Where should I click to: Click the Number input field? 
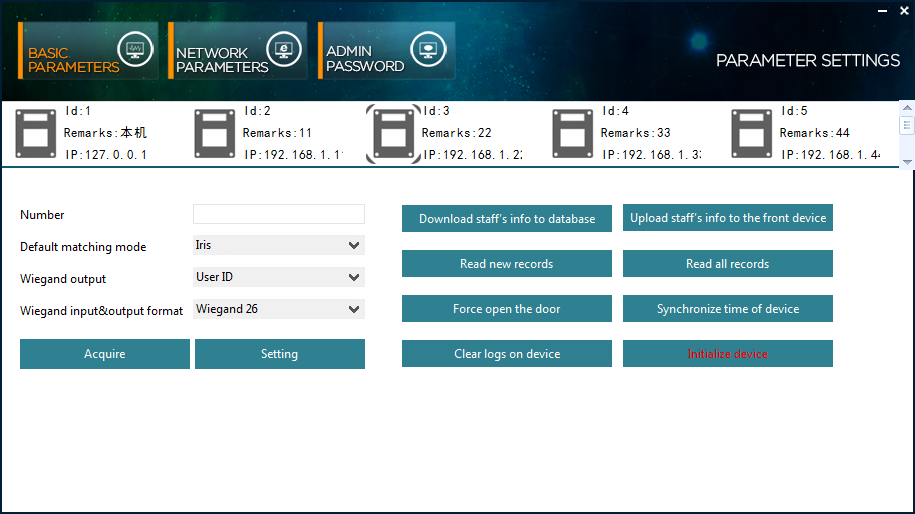[x=279, y=214]
